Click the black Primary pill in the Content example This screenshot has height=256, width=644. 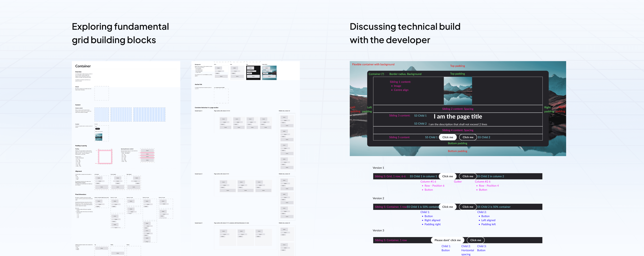98,129
